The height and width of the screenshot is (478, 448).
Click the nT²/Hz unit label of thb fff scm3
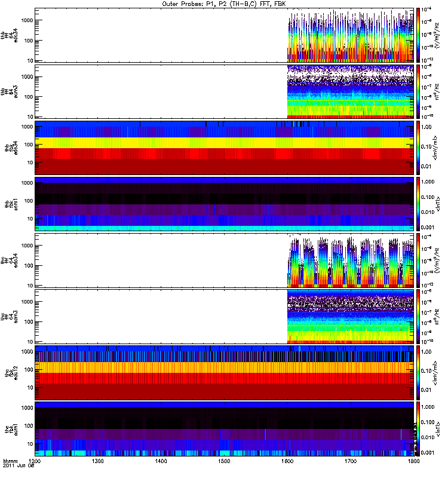pos(437,91)
